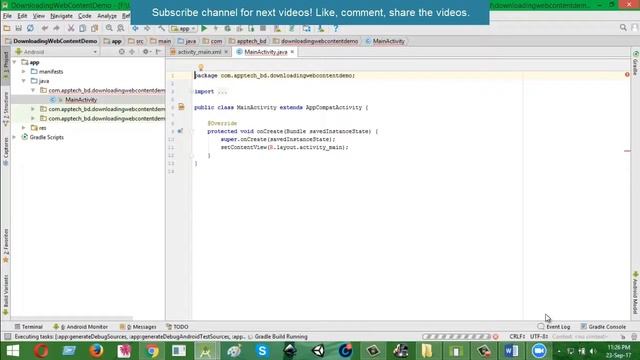Toggle the Favorites side panel
Screen dimensions: 640x360
click(x=6, y=246)
